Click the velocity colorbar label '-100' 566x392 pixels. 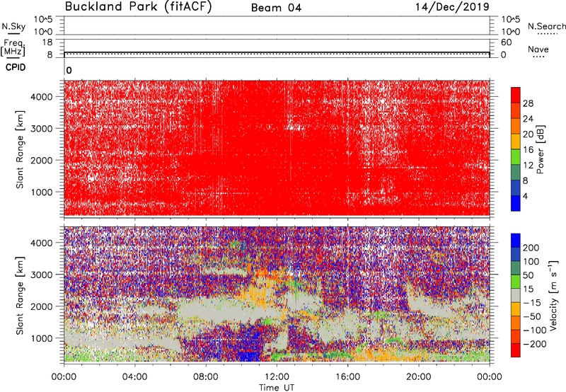click(x=535, y=330)
